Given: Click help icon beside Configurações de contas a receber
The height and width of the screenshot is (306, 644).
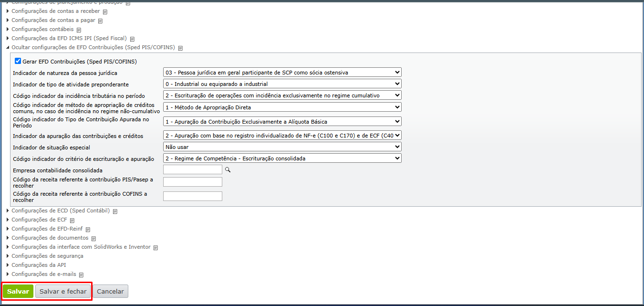Looking at the screenshot, I should (105, 12).
